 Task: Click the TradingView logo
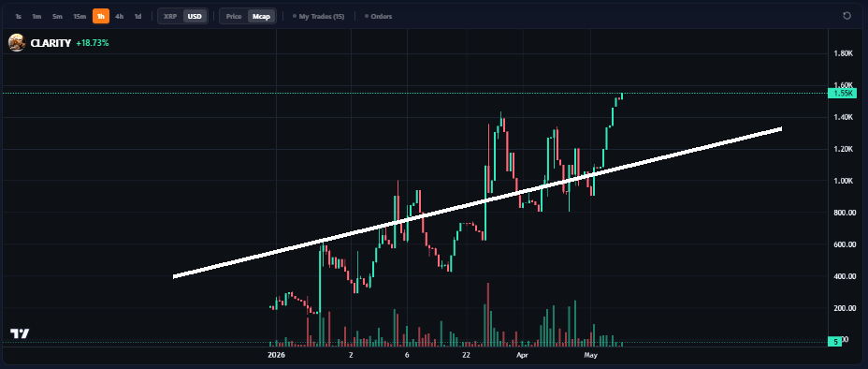[x=20, y=333]
